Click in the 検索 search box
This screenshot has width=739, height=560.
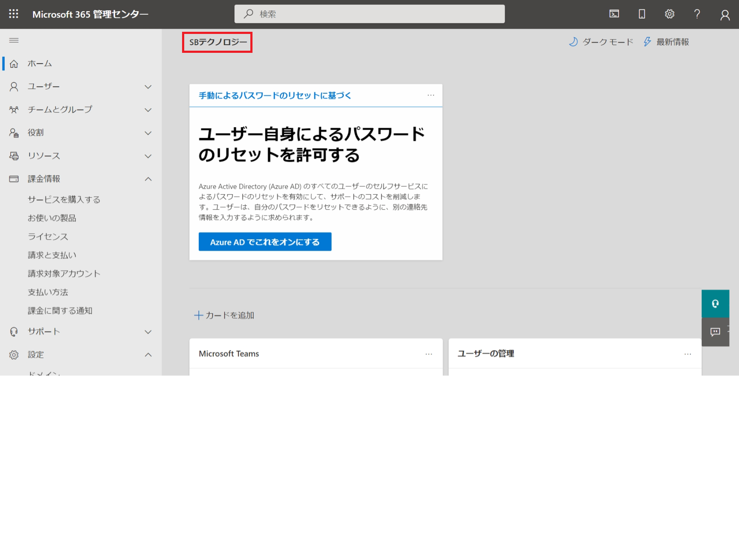tap(370, 14)
